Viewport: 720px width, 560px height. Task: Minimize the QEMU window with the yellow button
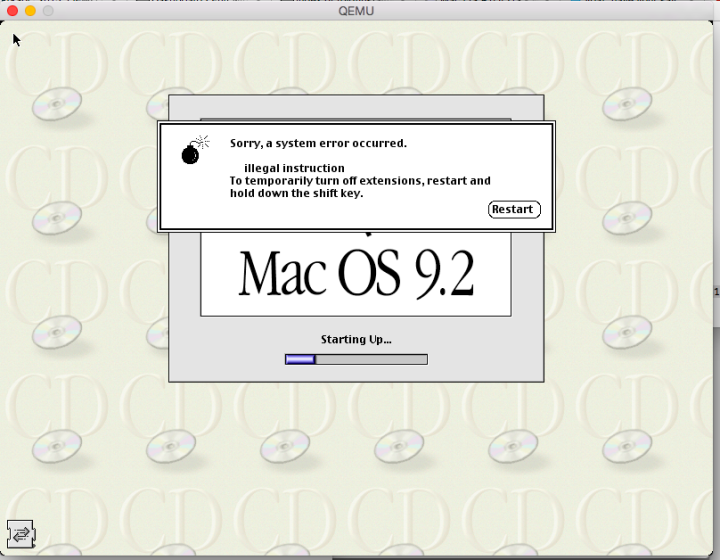click(x=30, y=11)
